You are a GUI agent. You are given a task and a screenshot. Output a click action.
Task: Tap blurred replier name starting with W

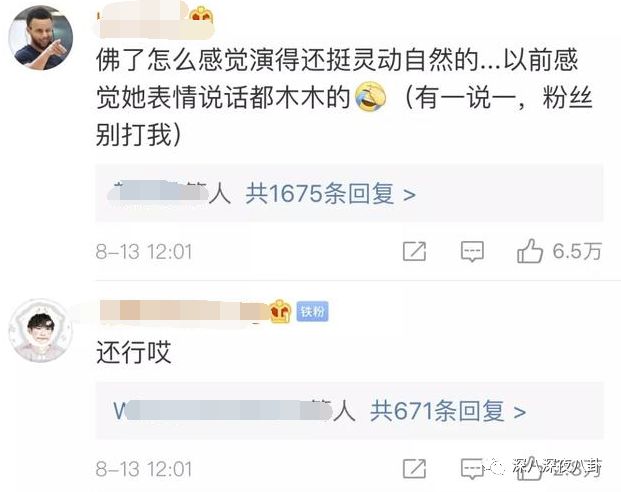coord(223,411)
